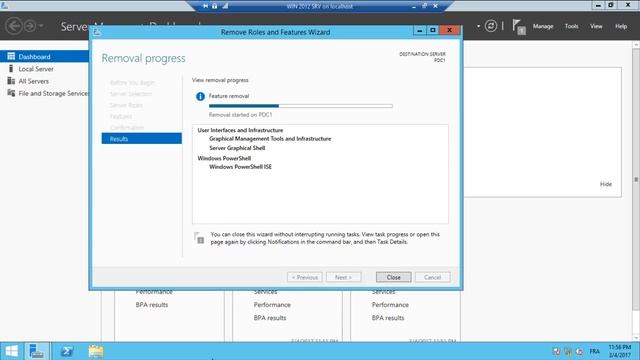Click BPA results in the right dashboard tile
The image size is (640, 360).
click(388, 318)
